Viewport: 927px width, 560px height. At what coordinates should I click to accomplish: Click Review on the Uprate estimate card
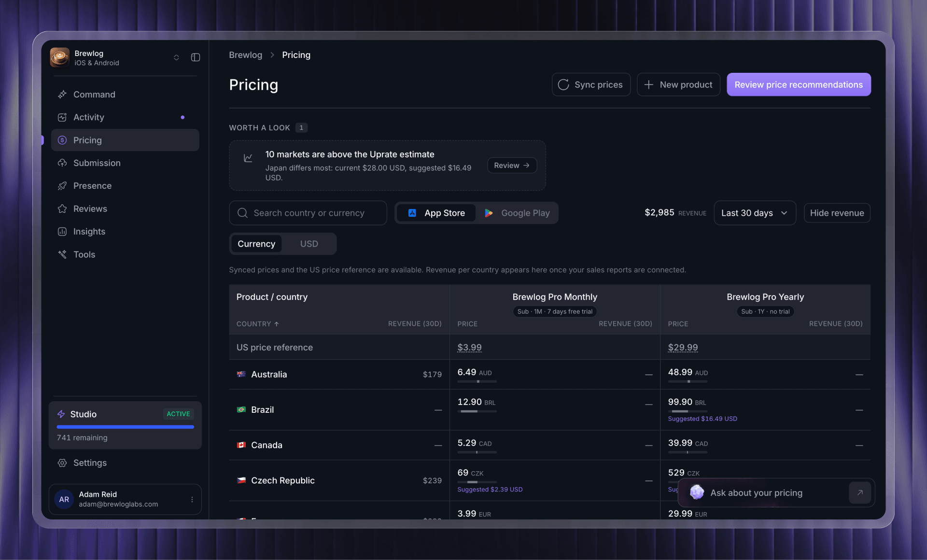512,166
